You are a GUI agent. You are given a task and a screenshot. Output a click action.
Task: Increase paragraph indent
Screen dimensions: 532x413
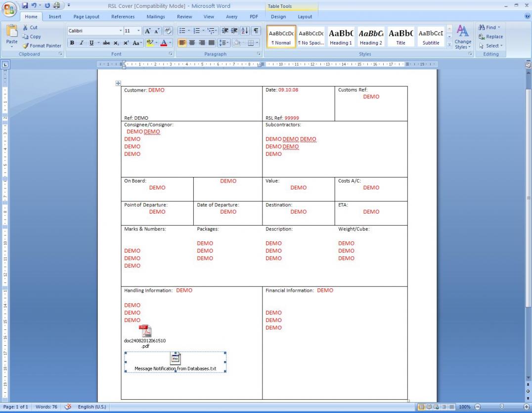click(x=234, y=31)
